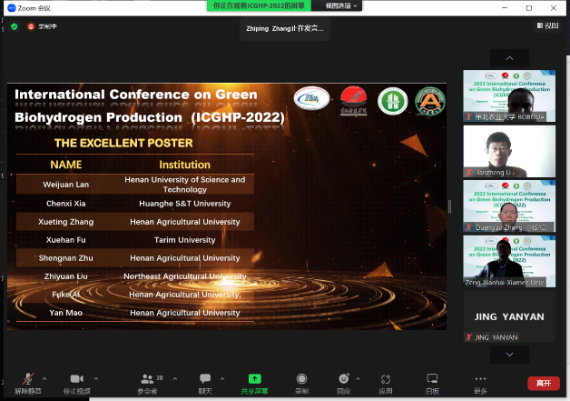This screenshot has height=401, width=570.
Task: Switch layout via view button top right
Action: coord(547,25)
